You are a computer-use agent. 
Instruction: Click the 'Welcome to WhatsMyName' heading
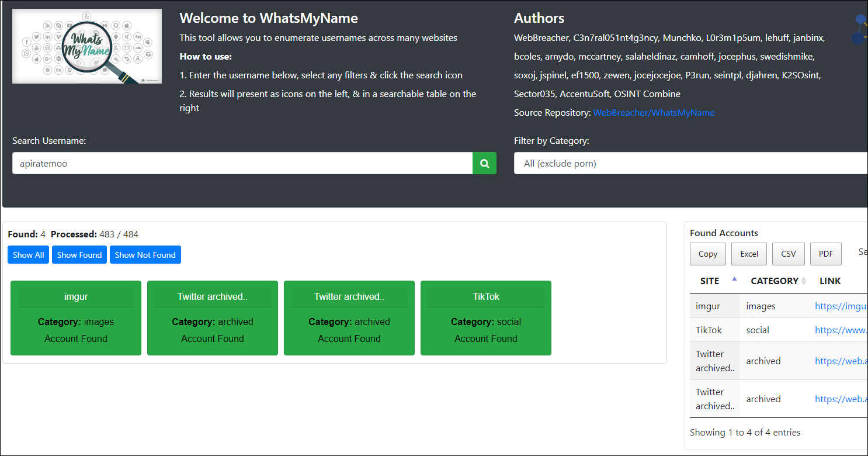tap(269, 18)
